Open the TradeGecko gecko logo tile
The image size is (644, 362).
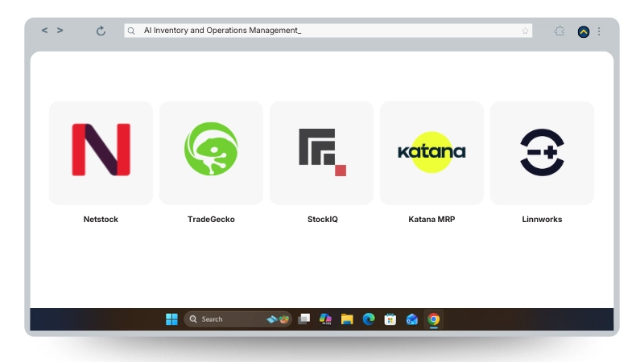point(211,153)
